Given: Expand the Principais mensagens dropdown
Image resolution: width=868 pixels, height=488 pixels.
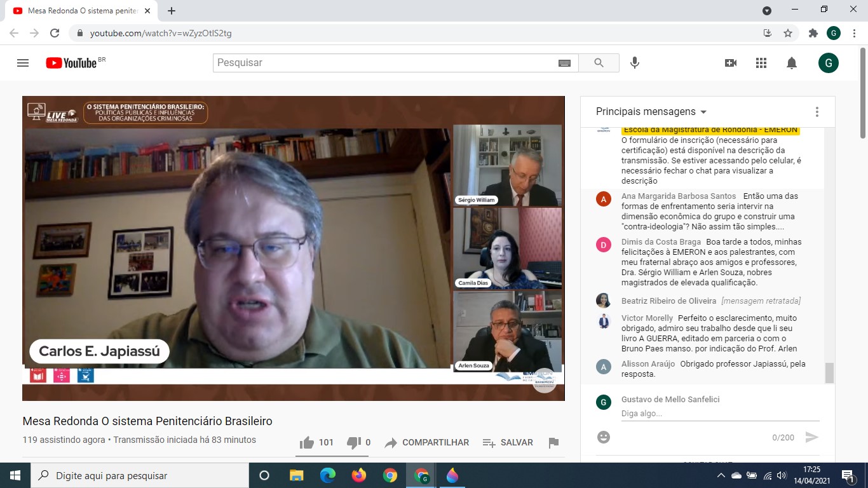Looking at the screenshot, I should point(651,112).
